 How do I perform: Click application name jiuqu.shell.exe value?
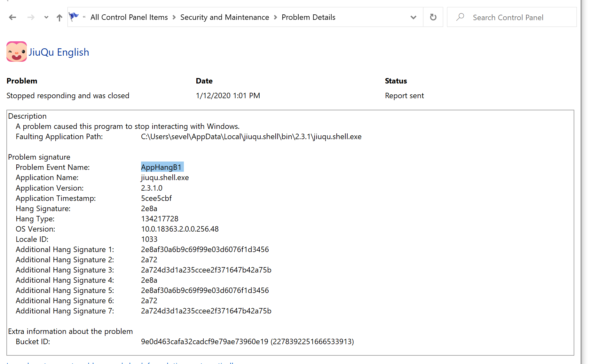pos(165,178)
